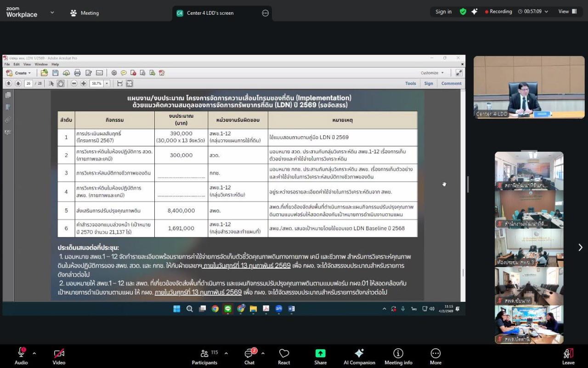Click Leave meeting
This screenshot has height=368, width=588.
(x=568, y=356)
